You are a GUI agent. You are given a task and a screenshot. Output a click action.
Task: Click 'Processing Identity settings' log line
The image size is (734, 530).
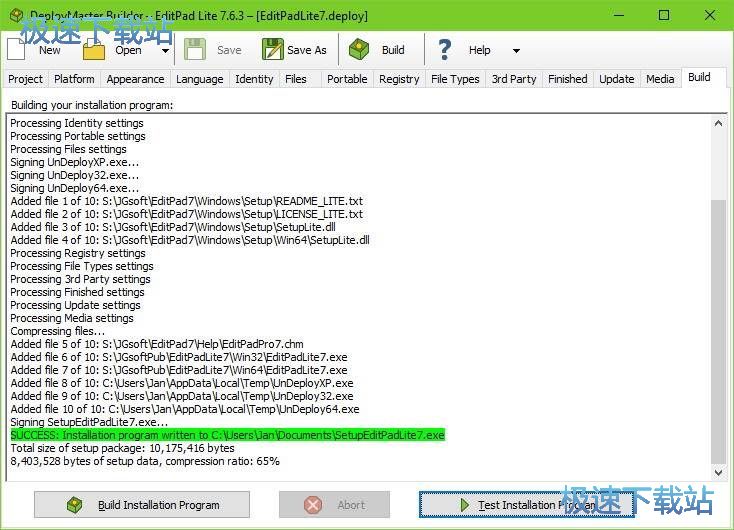click(x=77, y=123)
